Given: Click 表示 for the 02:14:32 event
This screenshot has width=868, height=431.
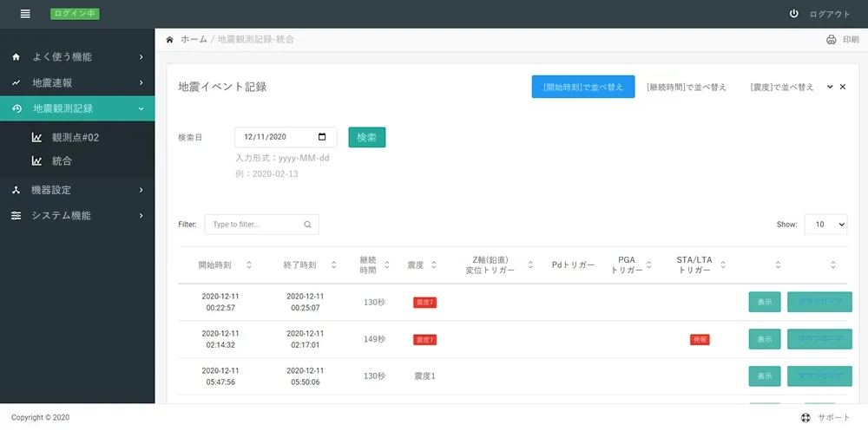Looking at the screenshot, I should tap(765, 339).
